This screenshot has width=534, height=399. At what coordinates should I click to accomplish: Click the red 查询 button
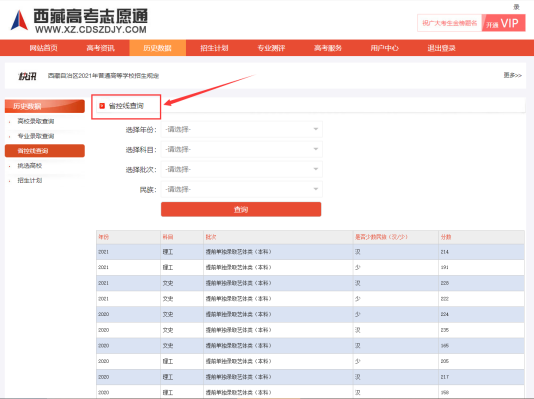coord(241,209)
